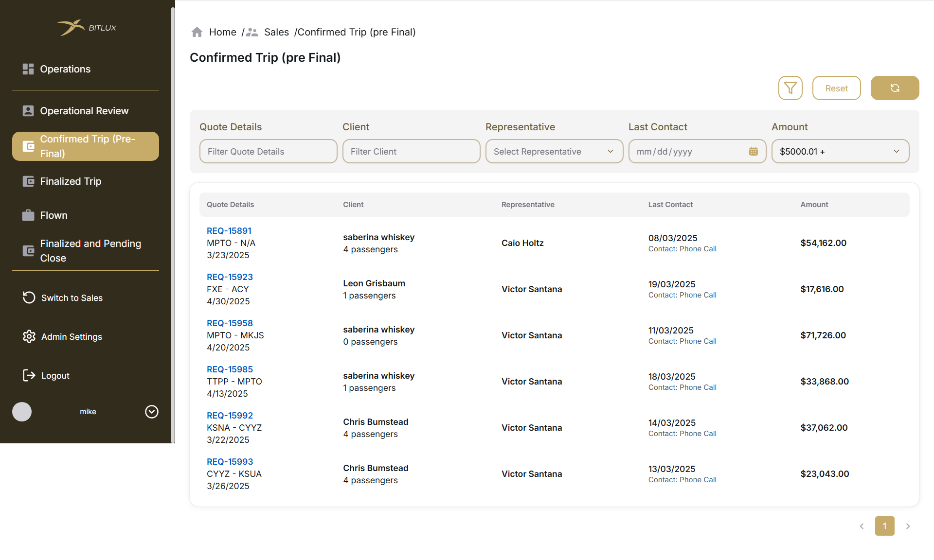Open the Amount $5000.01 + dropdown
Screen dimensions: 934x560
point(840,151)
